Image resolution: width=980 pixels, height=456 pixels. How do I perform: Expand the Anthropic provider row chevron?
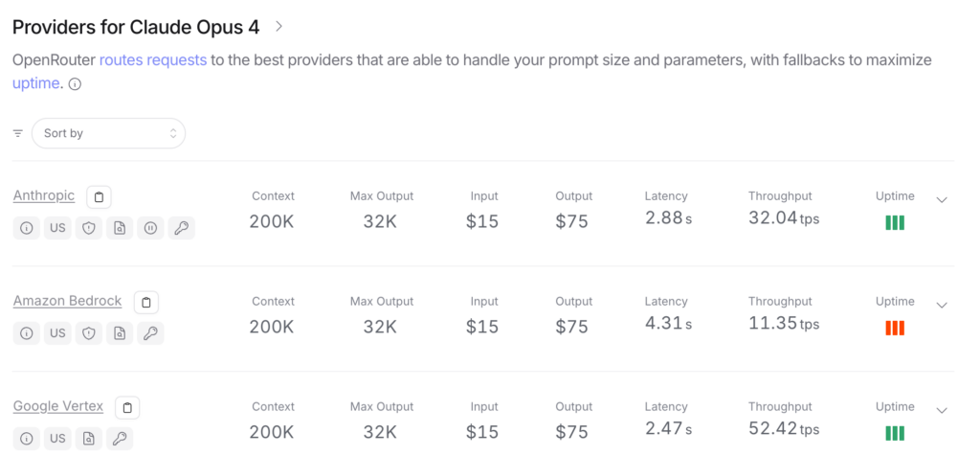942,199
